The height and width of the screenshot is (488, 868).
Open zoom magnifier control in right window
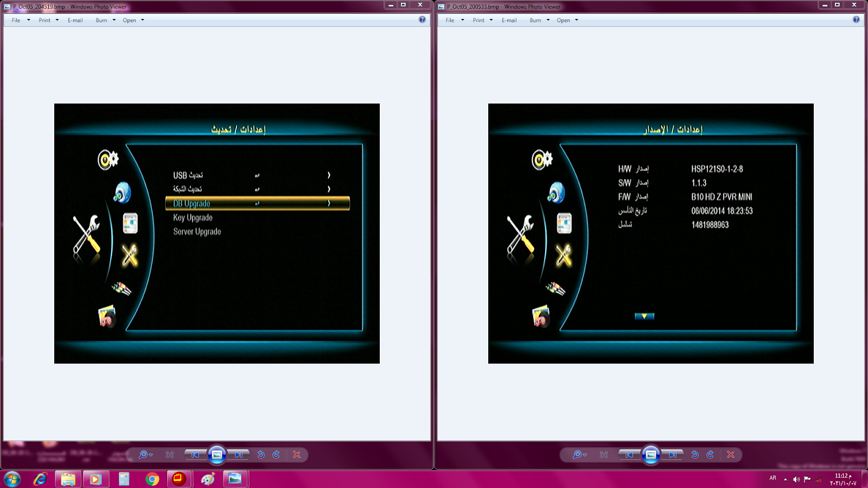579,454
